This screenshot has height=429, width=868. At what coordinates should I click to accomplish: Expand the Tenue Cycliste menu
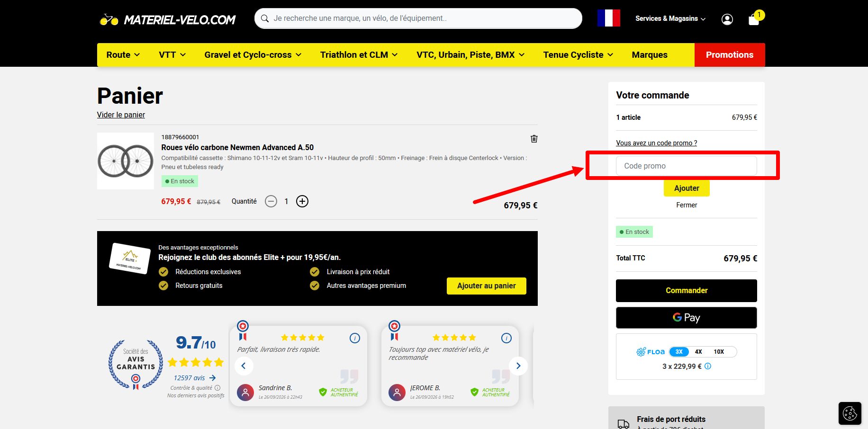[x=578, y=55]
